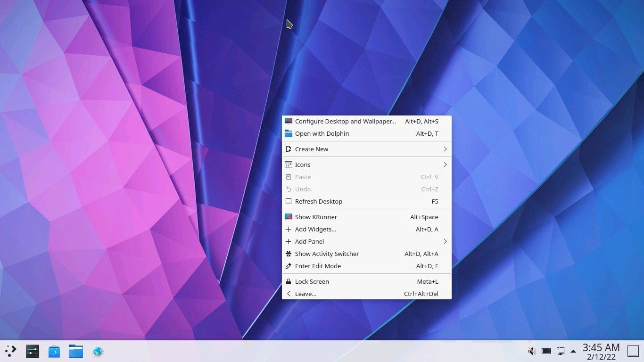Viewport: 644px width, 362px height.
Task: Open the battery status tray icon
Action: (546, 351)
